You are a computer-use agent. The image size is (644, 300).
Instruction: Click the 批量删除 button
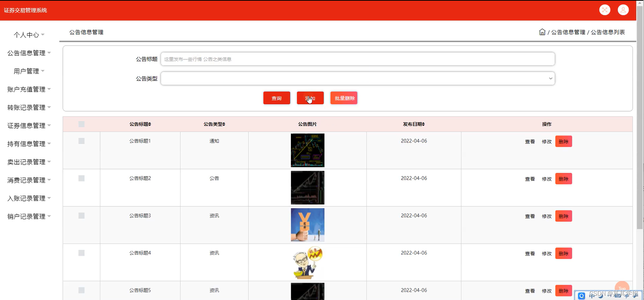tap(344, 98)
